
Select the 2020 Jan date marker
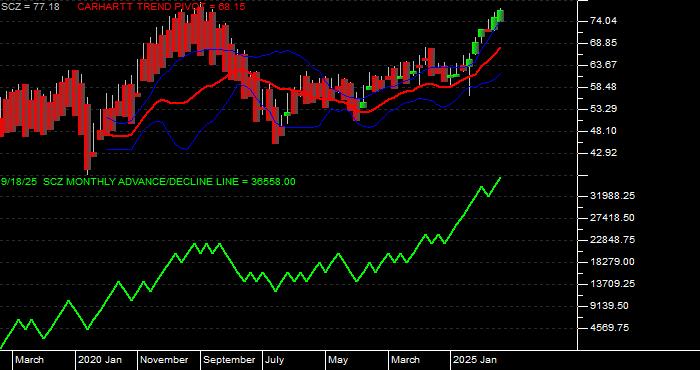click(100, 360)
